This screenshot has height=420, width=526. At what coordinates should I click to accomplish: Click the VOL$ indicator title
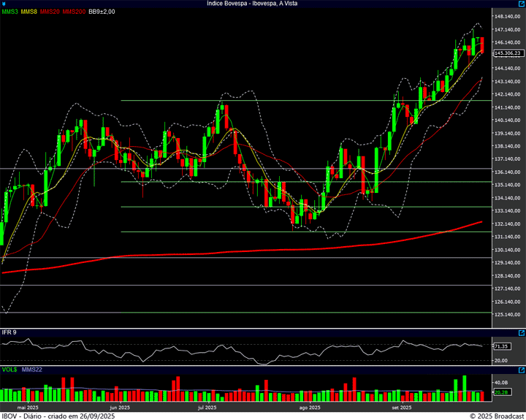[x=9, y=370]
